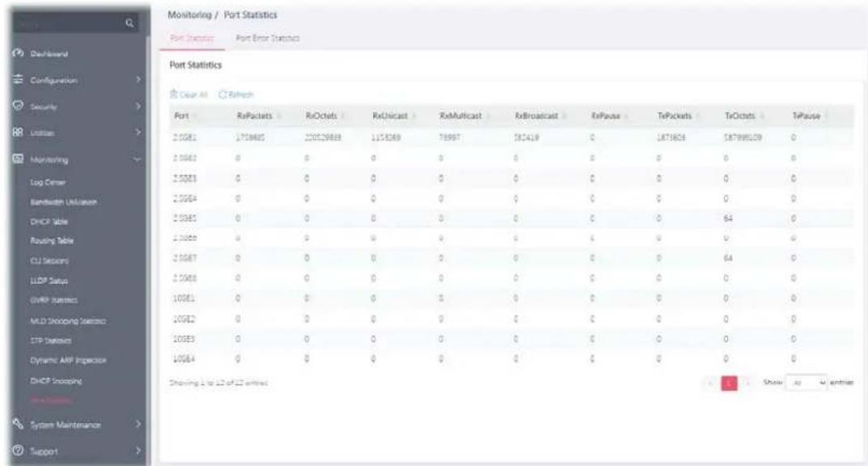868x466 pixels.
Task: Go to previous page arrow
Action: pos(711,383)
